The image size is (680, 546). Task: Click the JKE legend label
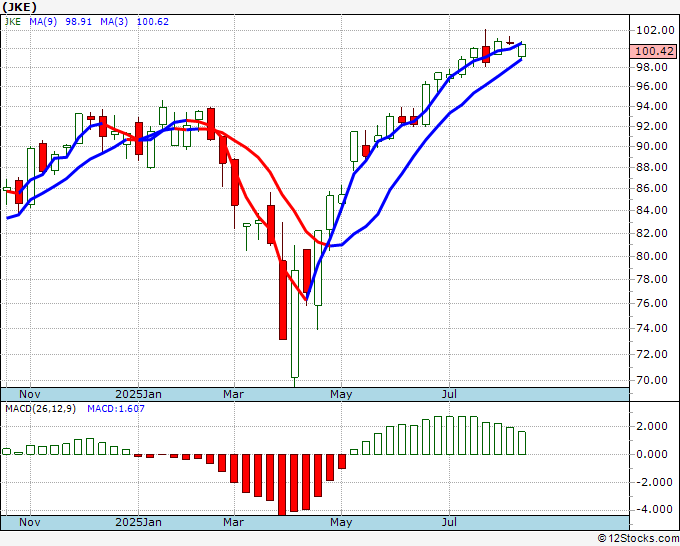point(13,22)
